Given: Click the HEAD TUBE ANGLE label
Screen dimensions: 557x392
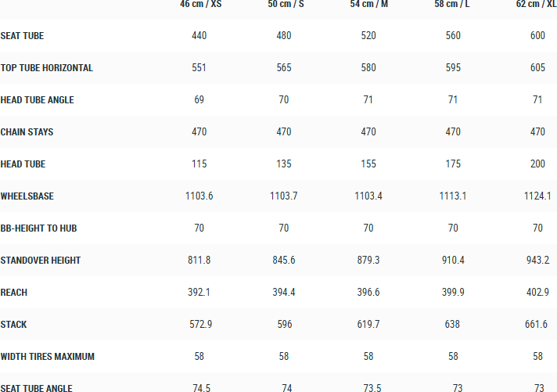Looking at the screenshot, I should pyautogui.click(x=38, y=100).
